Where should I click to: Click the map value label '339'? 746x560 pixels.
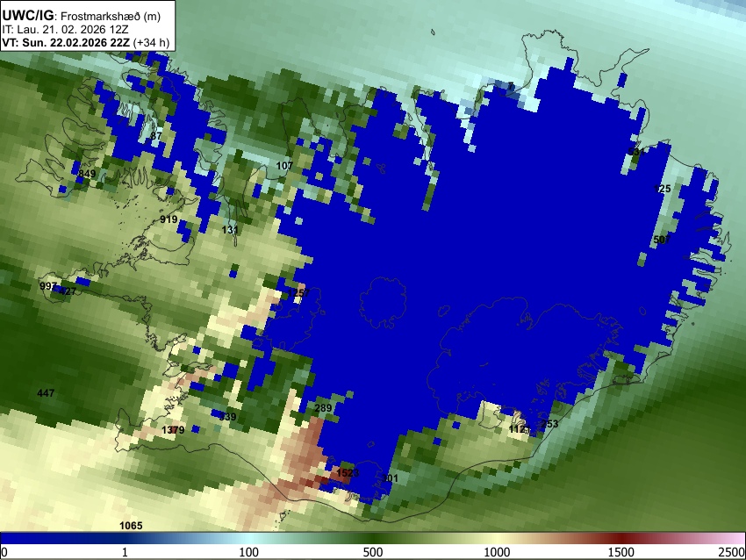(227, 417)
